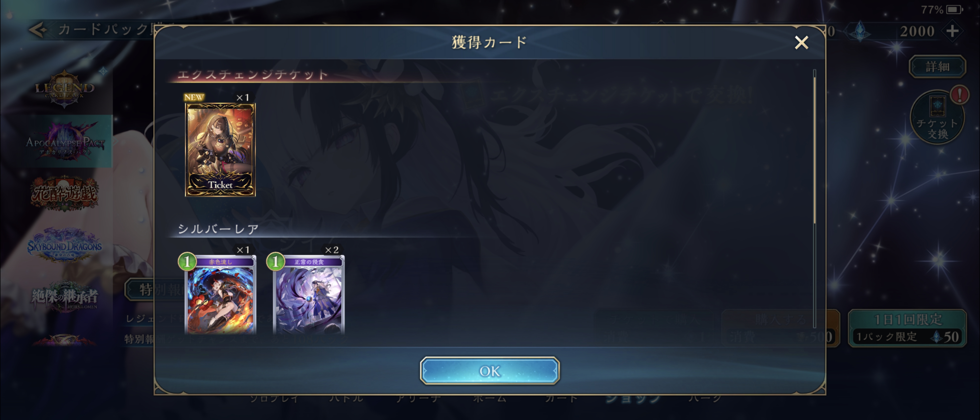
Task: Click the blue crystal currency icon
Action: point(860,31)
